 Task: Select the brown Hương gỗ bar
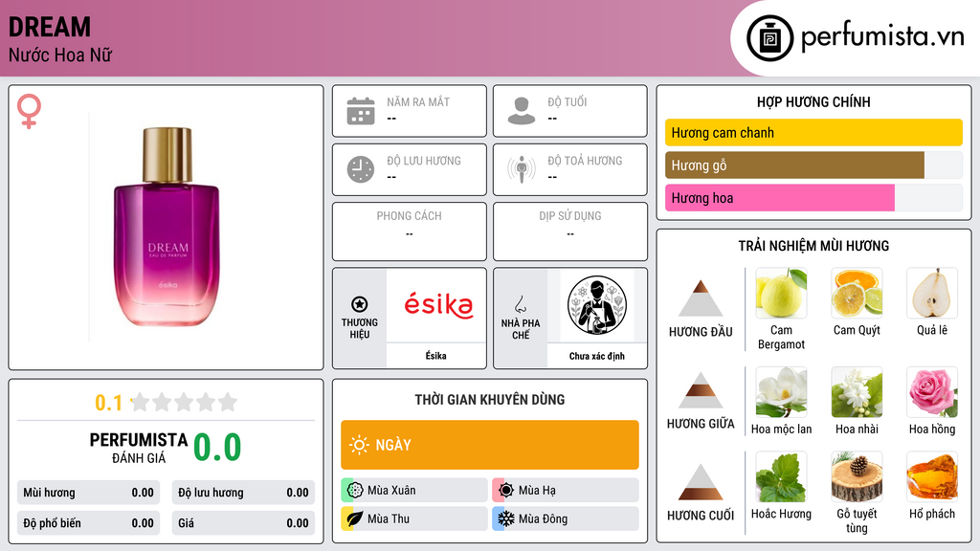[x=794, y=165]
